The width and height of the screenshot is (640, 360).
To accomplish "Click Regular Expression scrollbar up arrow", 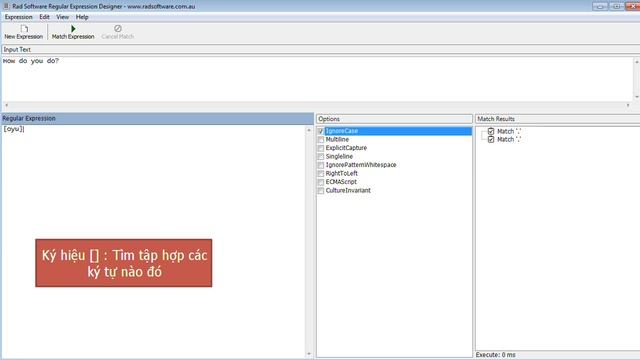I will 309,130.
